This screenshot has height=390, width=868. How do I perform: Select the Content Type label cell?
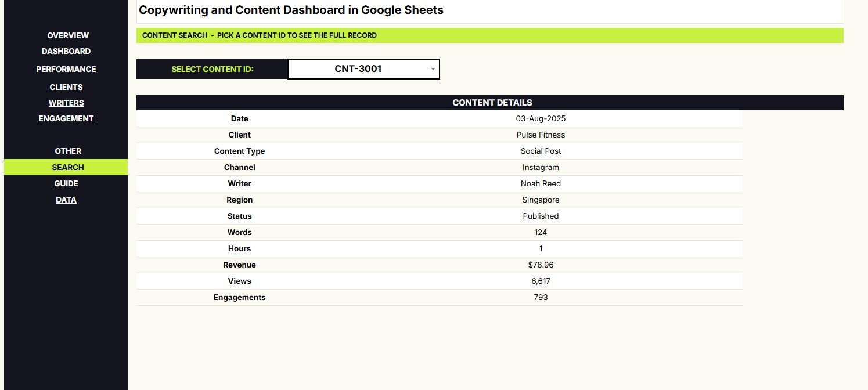coord(239,151)
